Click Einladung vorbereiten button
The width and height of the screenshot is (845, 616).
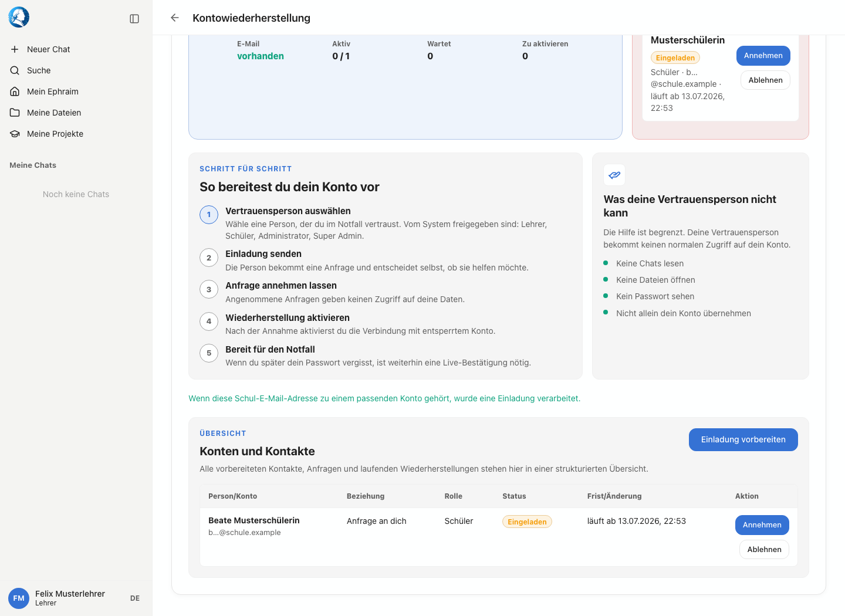743,439
